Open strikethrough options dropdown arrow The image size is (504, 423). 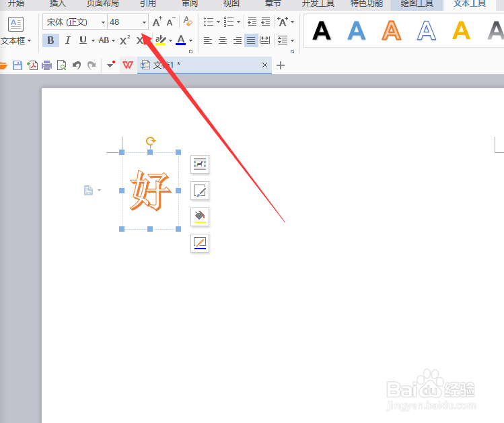(x=113, y=40)
